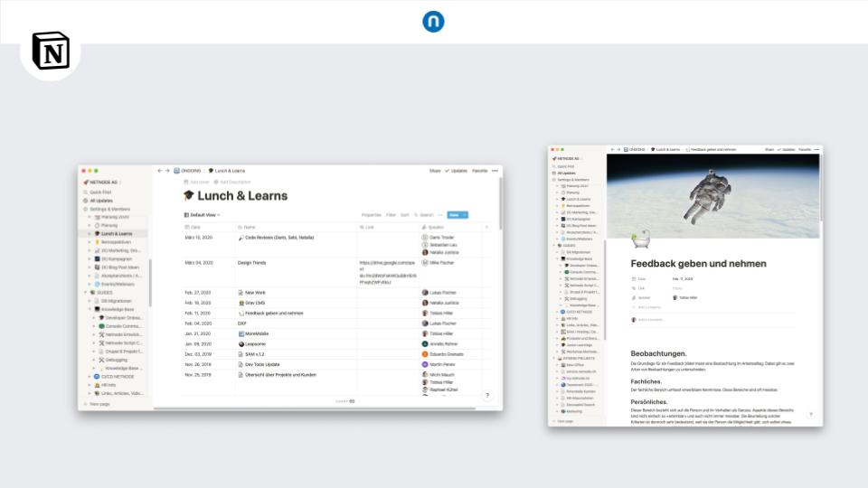The image size is (868, 488).
Task: Open Properties in the database toolbar
Action: click(x=371, y=215)
